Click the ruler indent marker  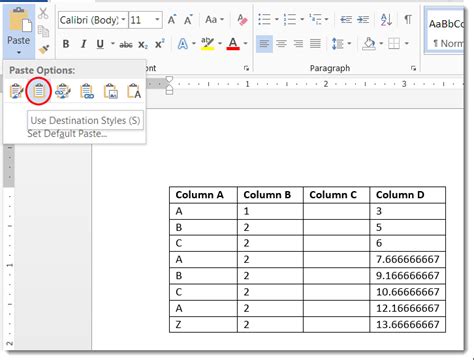169,85
